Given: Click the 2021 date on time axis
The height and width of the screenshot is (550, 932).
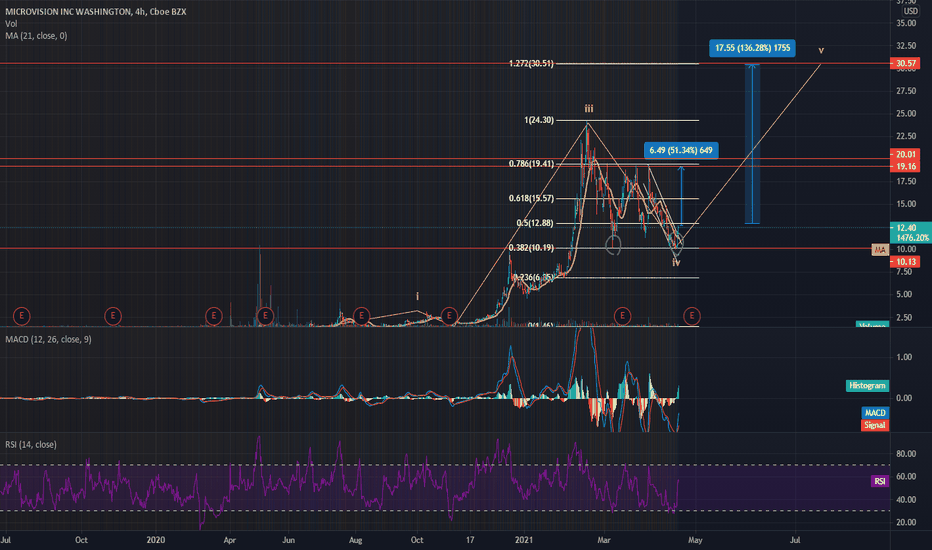Looking at the screenshot, I should (x=524, y=540).
